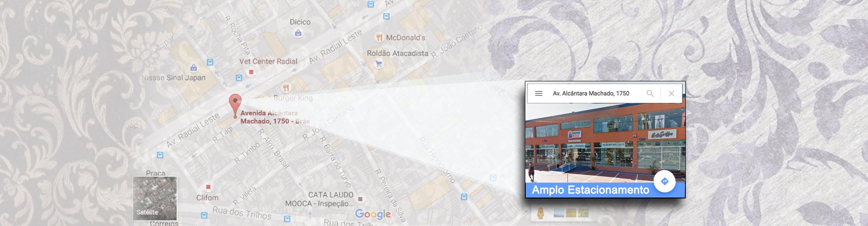Click the Street View pegman icon
The width and height of the screenshot is (868, 226).
point(540,213)
